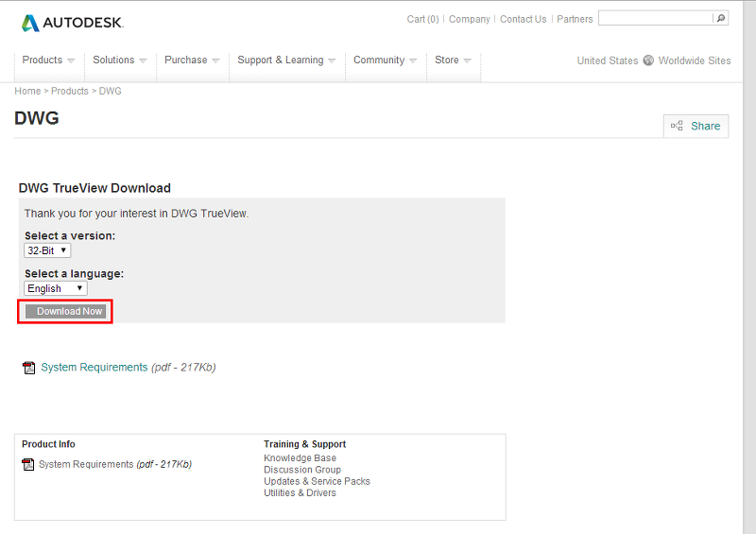This screenshot has width=756, height=534.
Task: Open the Products menu
Action: coord(48,60)
